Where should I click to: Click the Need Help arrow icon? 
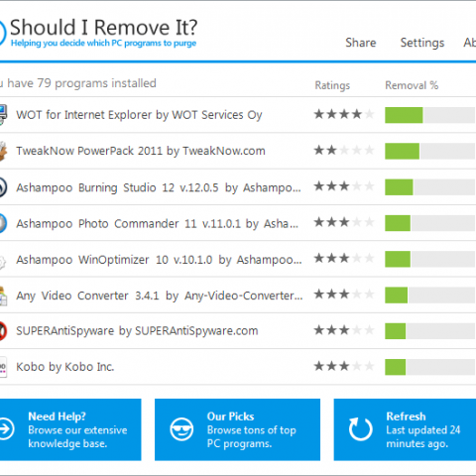click(7, 428)
